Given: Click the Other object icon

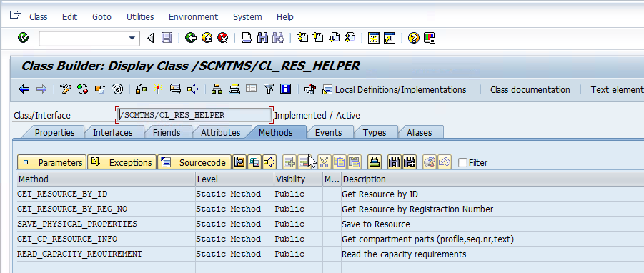Looking at the screenshot, I should tap(100, 89).
